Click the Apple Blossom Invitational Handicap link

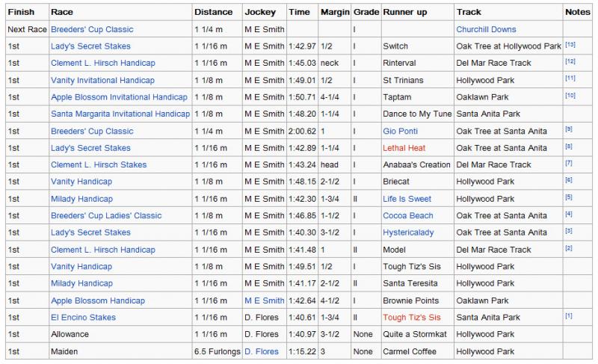click(119, 97)
